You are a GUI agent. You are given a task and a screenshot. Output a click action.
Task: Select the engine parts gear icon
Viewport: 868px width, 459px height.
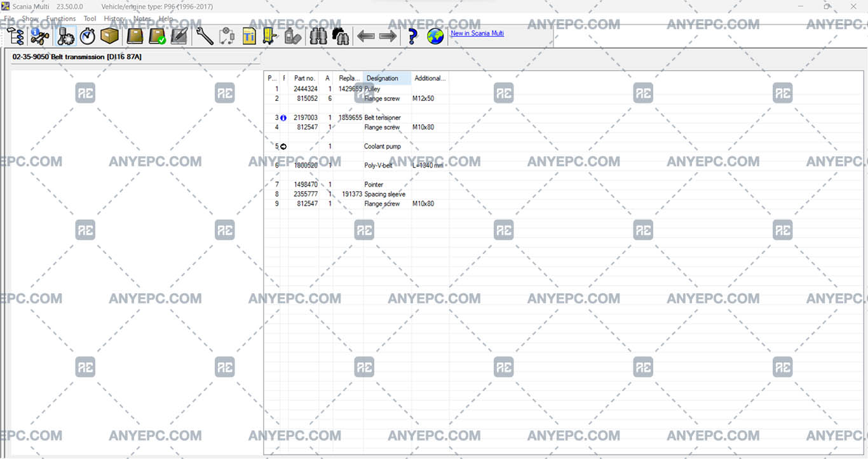tap(66, 36)
